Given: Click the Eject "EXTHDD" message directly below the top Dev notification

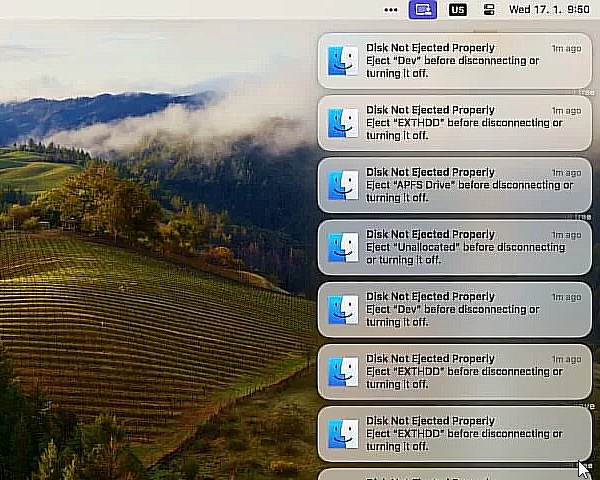Looking at the screenshot, I should (x=464, y=129).
